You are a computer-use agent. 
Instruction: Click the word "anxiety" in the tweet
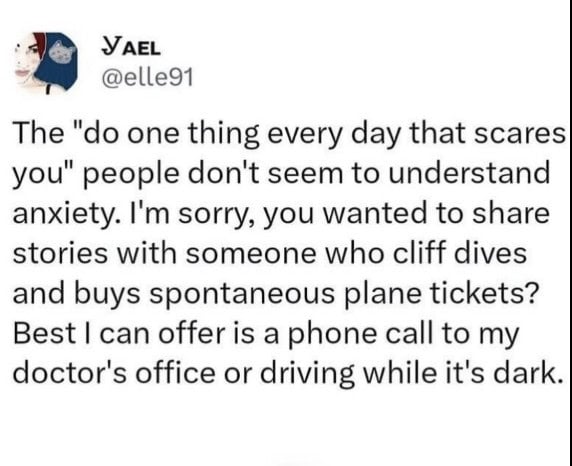pos(62,215)
